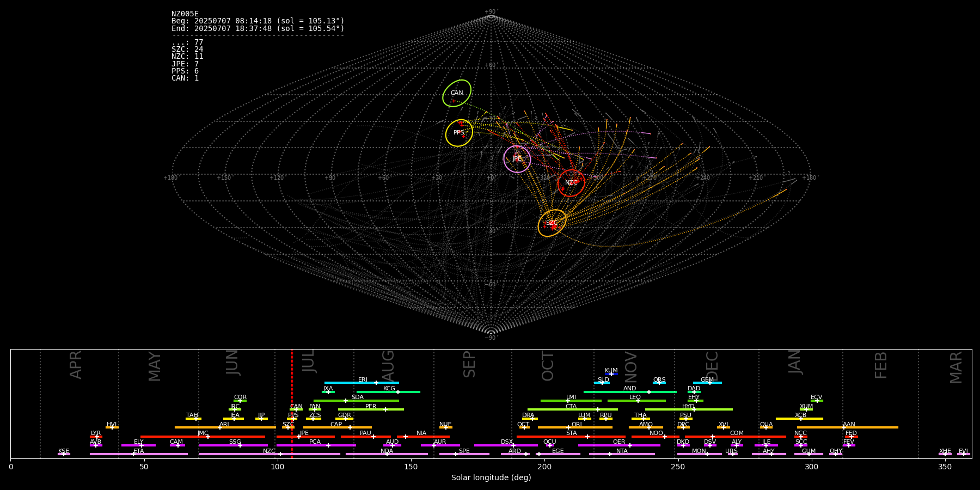Select the 'PPS: 6' count in legend
This screenshot has width=980, height=490.
pos(185,71)
